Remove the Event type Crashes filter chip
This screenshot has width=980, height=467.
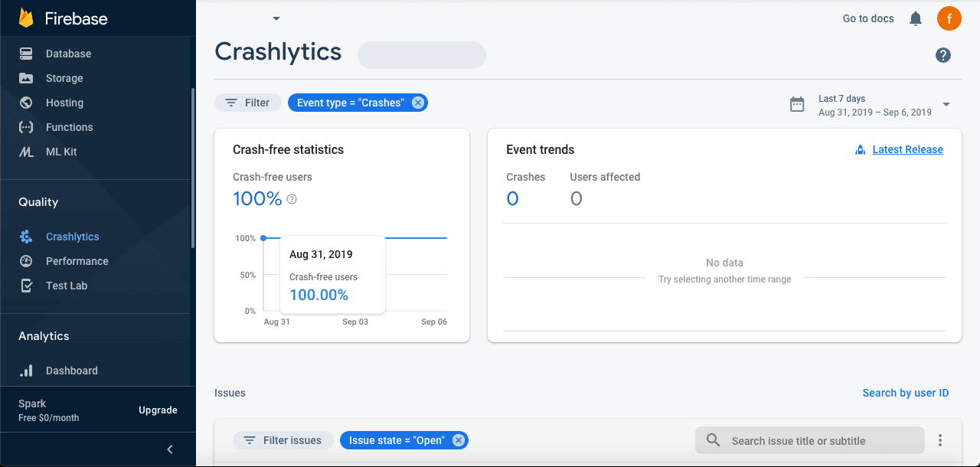tap(417, 103)
